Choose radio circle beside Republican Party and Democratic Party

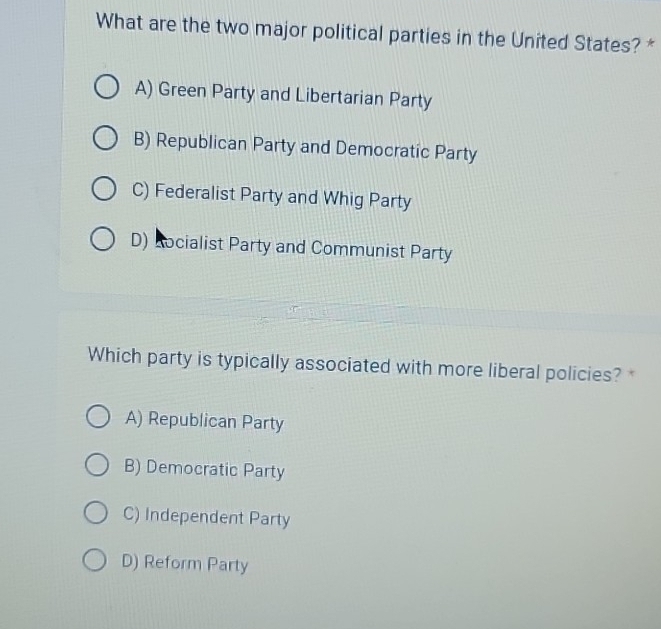coord(105,138)
